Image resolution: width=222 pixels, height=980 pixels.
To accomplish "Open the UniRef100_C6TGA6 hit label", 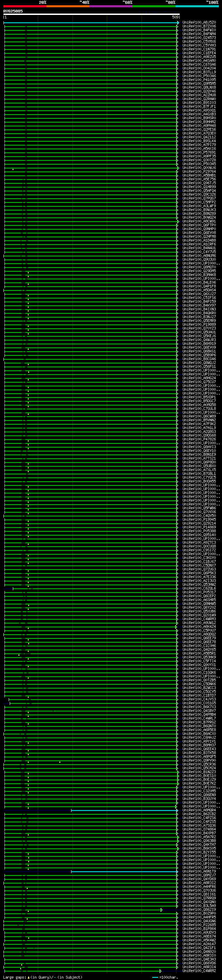I will coord(199,64).
